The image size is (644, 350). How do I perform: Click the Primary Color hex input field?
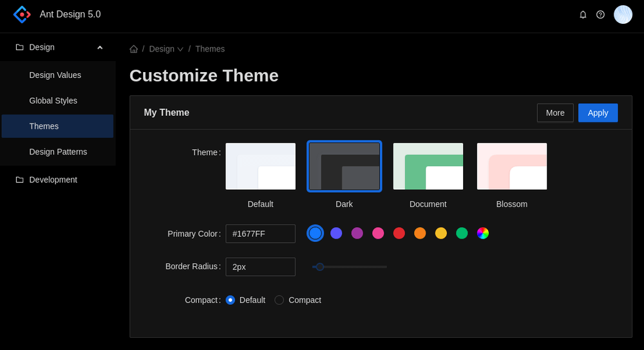tap(260, 234)
